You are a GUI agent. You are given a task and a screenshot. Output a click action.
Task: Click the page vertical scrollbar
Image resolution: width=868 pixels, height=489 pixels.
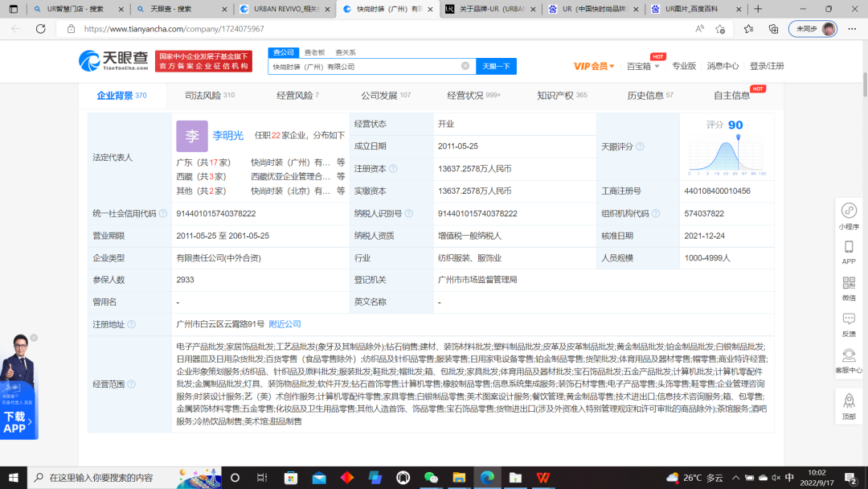(865, 83)
